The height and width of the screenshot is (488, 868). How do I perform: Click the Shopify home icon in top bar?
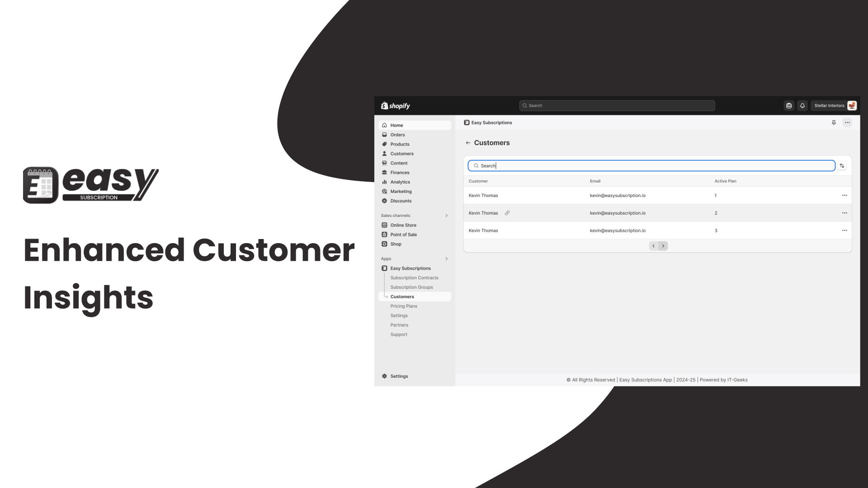coord(396,105)
